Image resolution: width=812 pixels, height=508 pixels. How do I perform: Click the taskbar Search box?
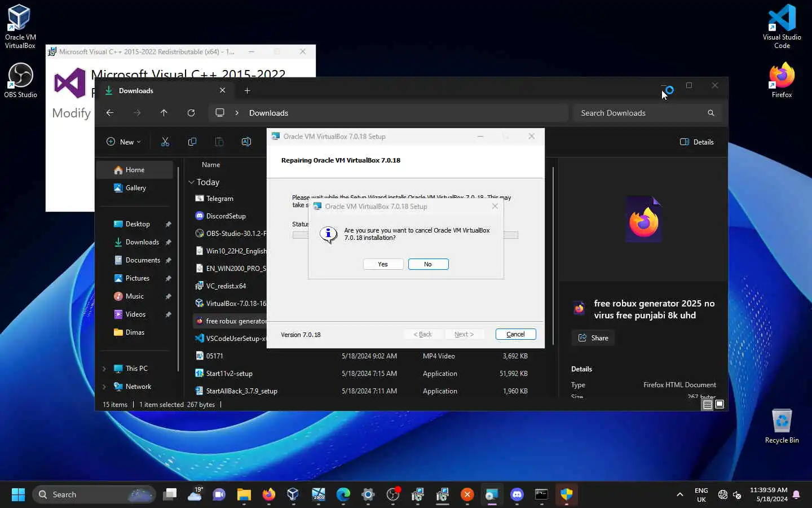point(94,494)
